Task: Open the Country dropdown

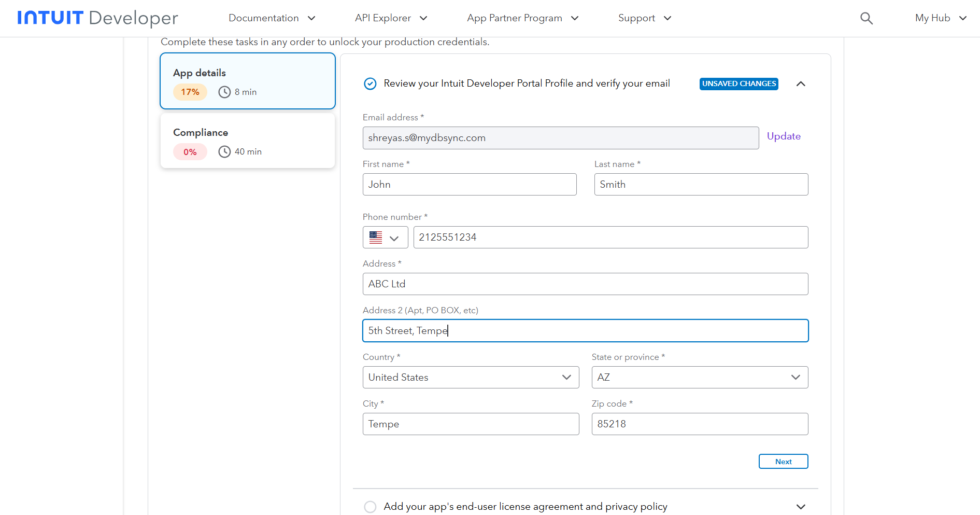Action: (470, 378)
